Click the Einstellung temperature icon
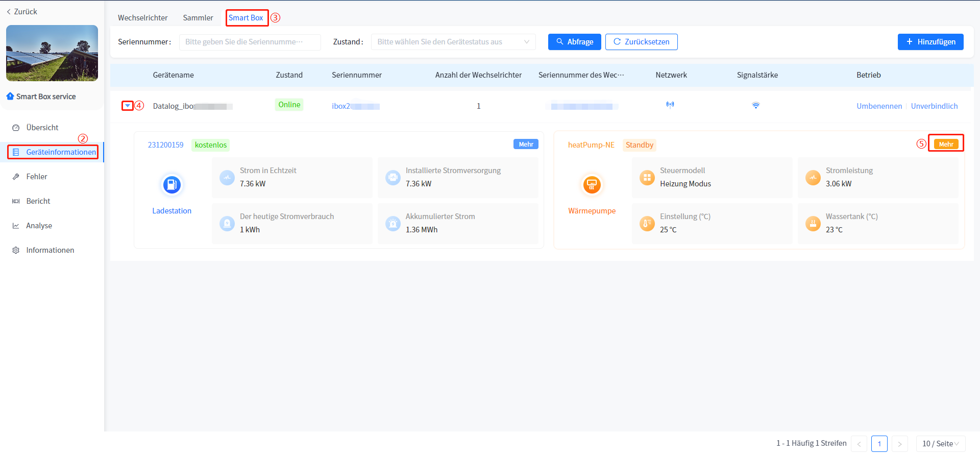 647,224
